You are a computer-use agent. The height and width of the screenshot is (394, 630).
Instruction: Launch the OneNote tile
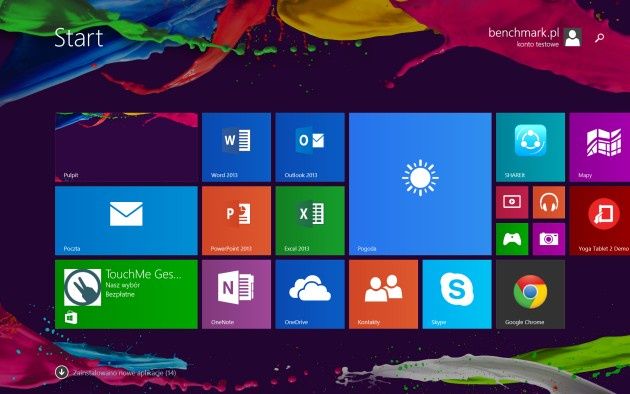[236, 294]
